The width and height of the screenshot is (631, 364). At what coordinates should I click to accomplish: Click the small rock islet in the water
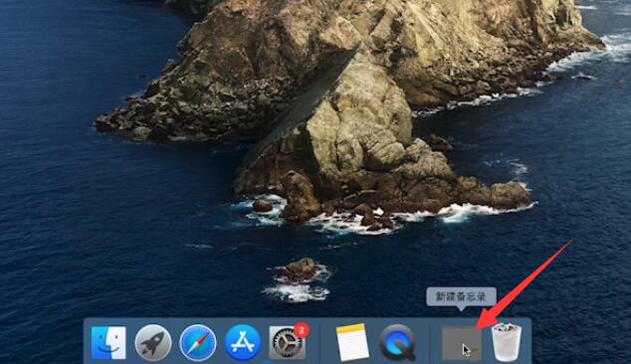coord(299,270)
